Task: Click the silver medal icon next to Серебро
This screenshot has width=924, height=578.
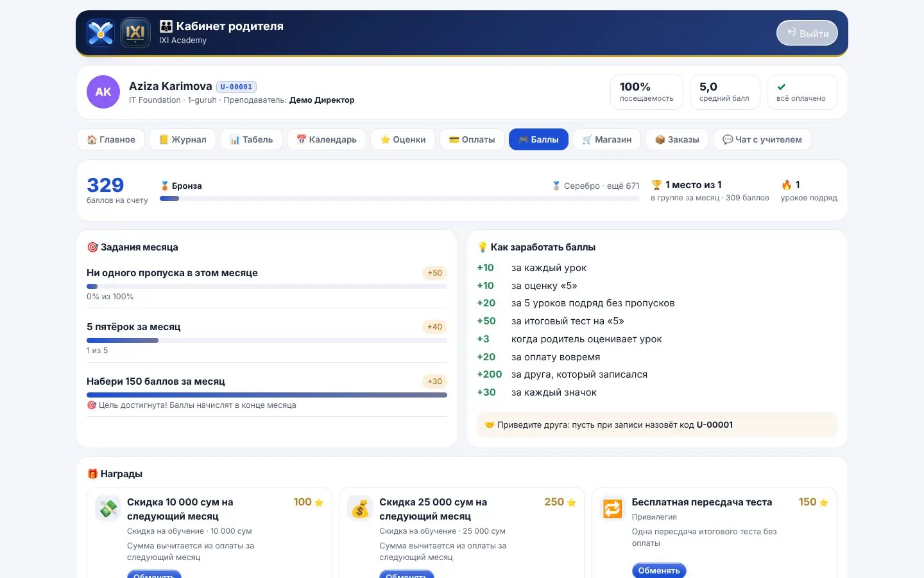Action: tap(556, 186)
